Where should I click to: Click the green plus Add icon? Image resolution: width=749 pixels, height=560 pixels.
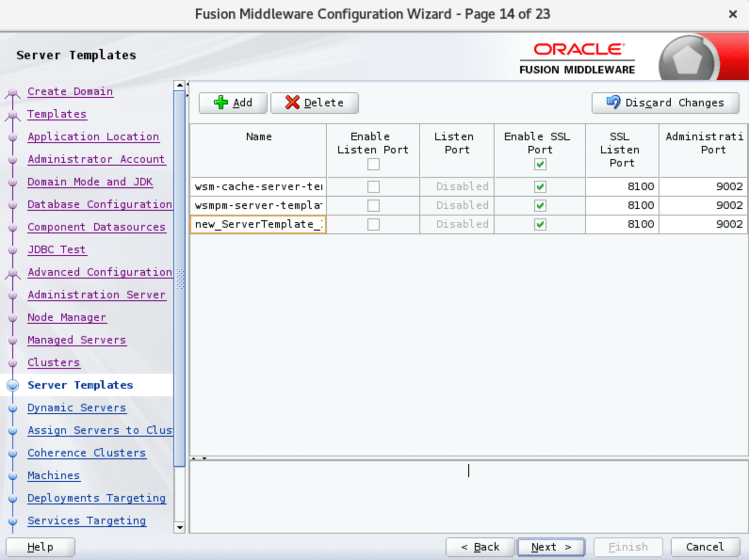221,102
